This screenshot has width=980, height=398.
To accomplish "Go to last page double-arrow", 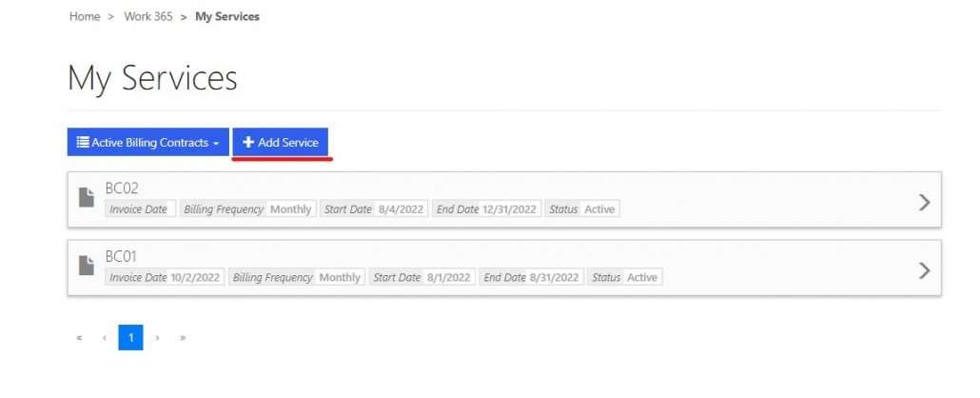I will (x=183, y=337).
